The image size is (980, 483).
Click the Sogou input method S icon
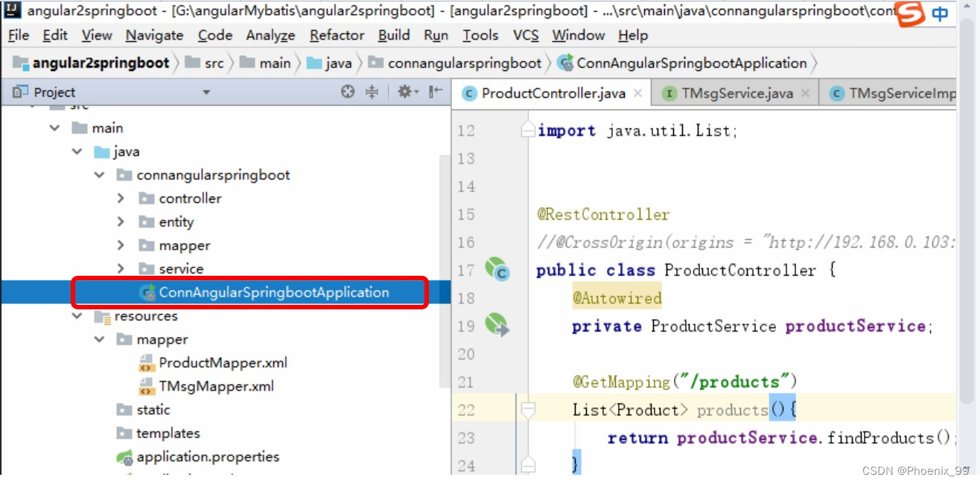pos(909,13)
